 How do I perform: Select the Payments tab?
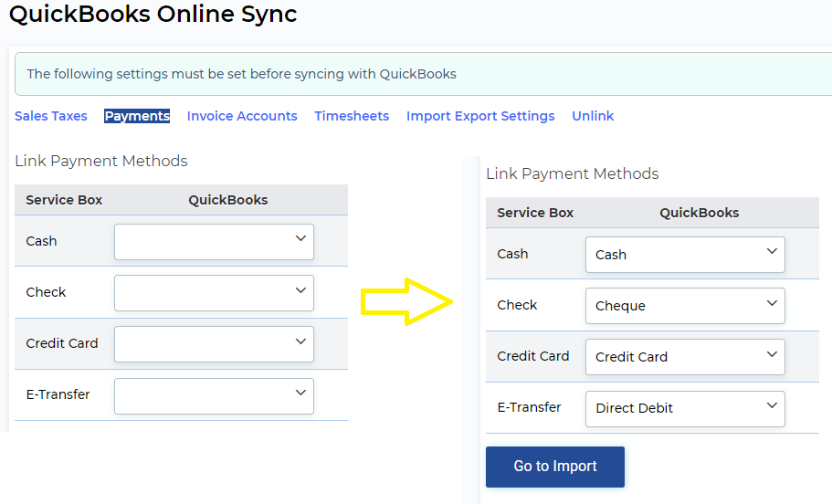(x=137, y=116)
